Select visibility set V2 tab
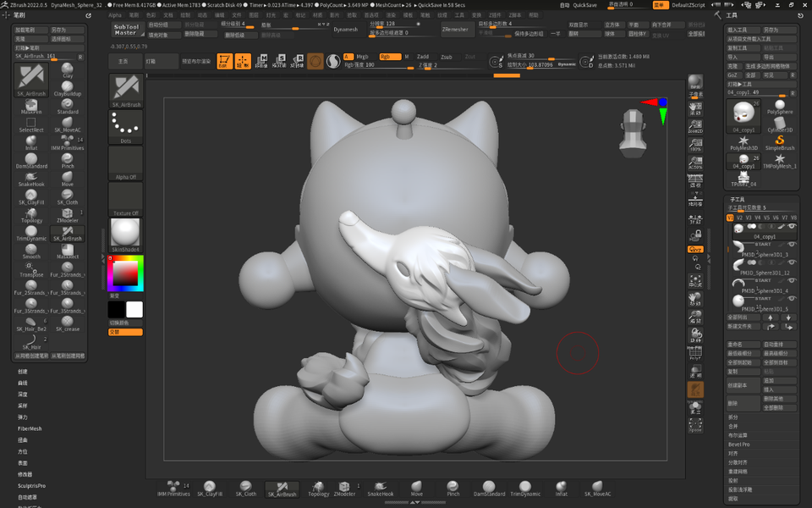This screenshot has height=508, width=812. point(739,218)
